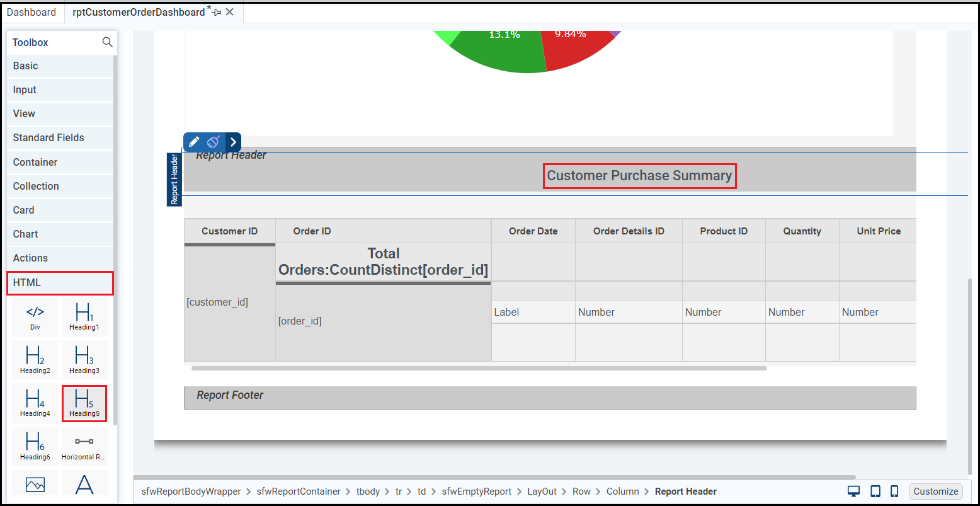Screen dimensions: 980x506
Task: Collapse the HTML toolbox category
Action: 60,283
